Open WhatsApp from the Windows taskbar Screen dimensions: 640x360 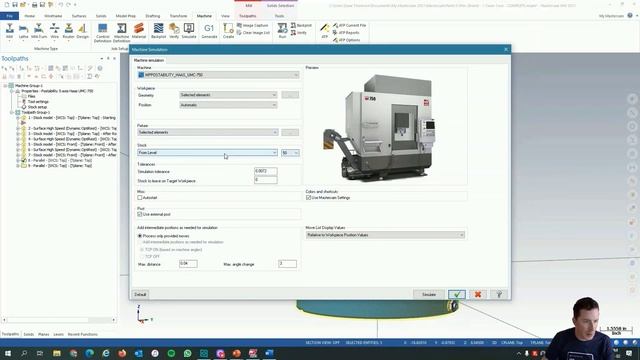187,353
